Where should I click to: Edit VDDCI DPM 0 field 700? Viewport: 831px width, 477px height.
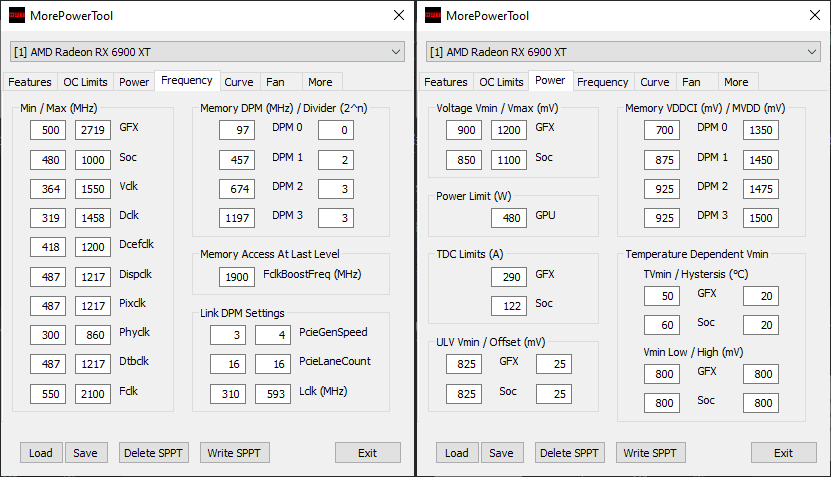click(662, 130)
